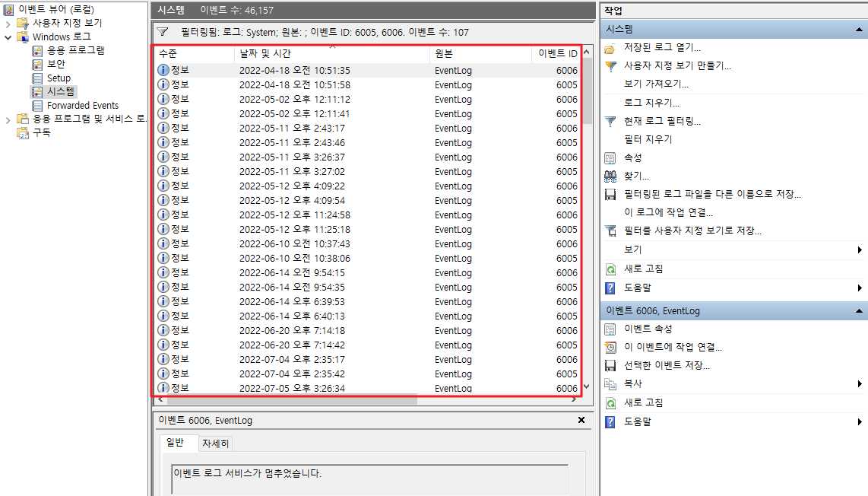This screenshot has width=868, height=496.
Task: Expand the 응용 프로그램 및 서비스 로그 node
Action: click(x=8, y=119)
